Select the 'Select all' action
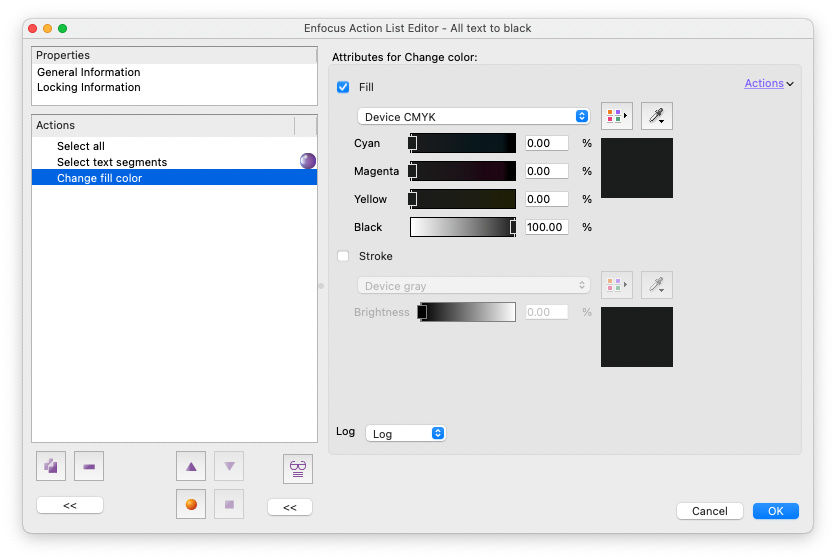 [x=174, y=146]
